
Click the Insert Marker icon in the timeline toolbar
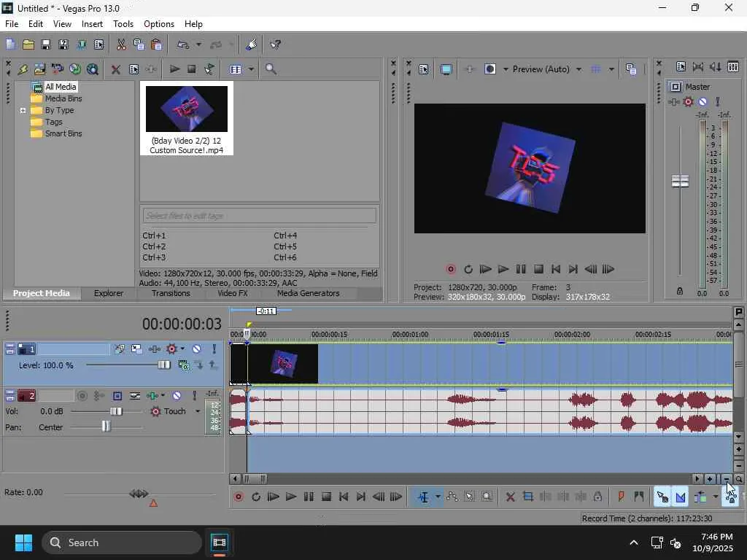click(621, 497)
